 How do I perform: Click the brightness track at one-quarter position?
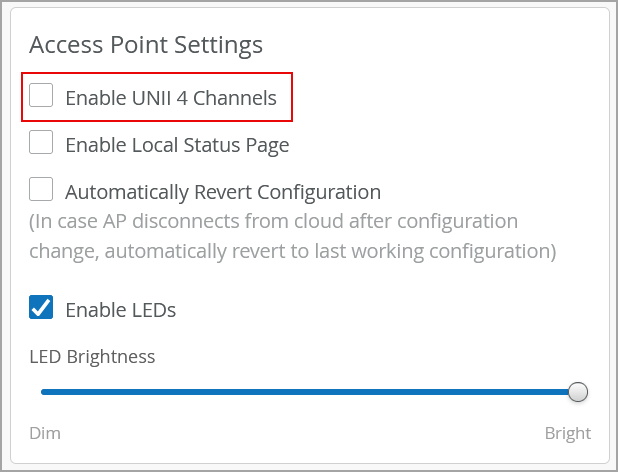[x=175, y=392]
